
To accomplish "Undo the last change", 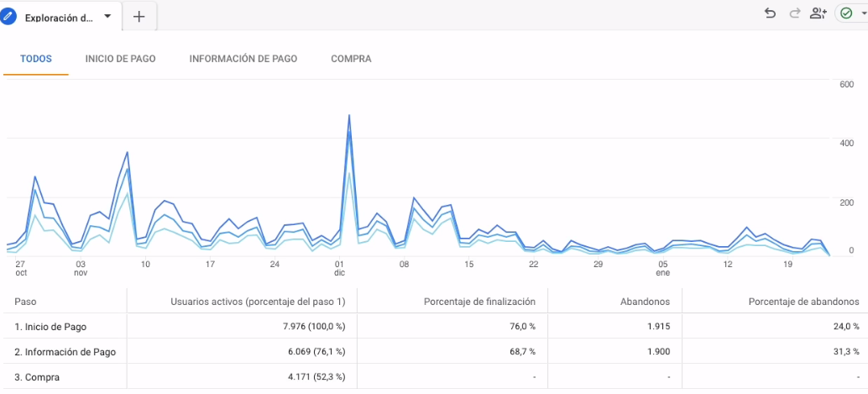I will point(770,13).
